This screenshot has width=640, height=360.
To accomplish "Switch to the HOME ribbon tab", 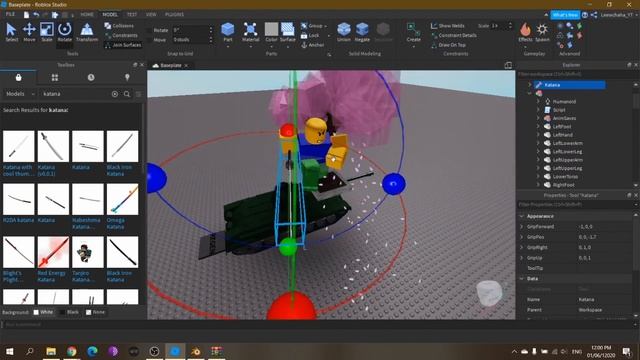I will [87, 14].
